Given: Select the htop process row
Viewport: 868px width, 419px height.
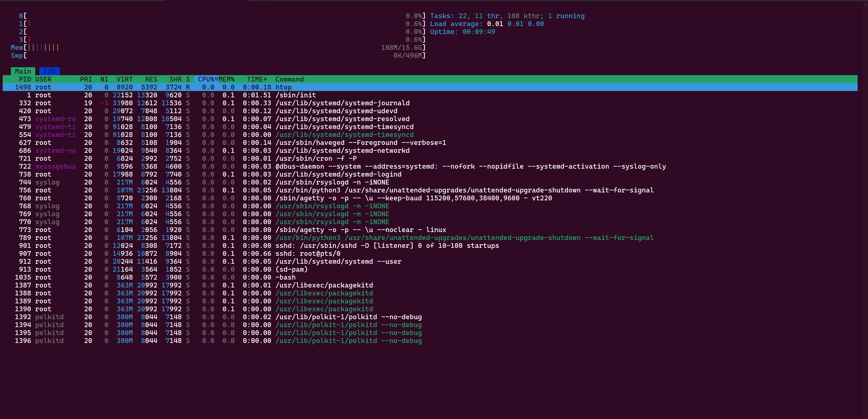Looking at the screenshot, I should [x=430, y=87].
